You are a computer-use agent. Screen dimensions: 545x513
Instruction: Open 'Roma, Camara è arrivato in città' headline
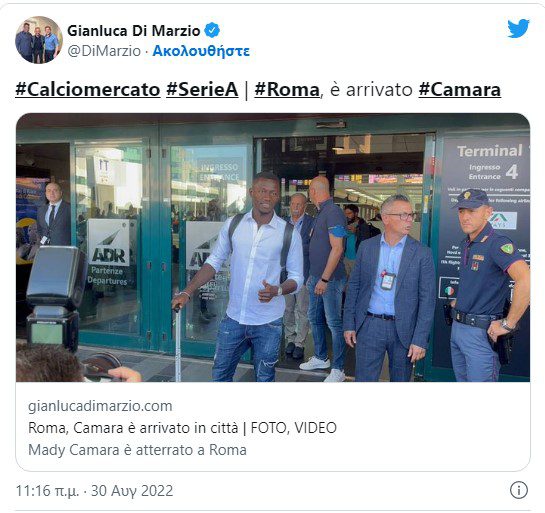click(133, 428)
